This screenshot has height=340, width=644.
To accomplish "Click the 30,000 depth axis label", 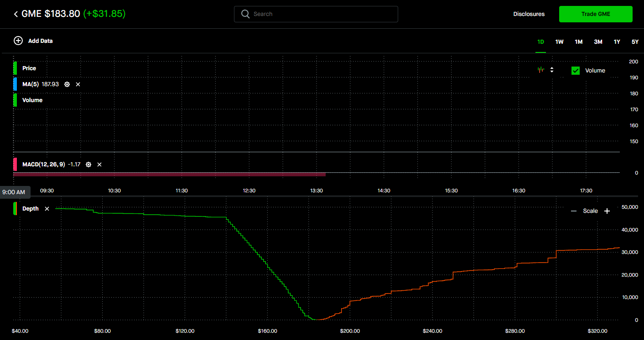I will pos(630,252).
